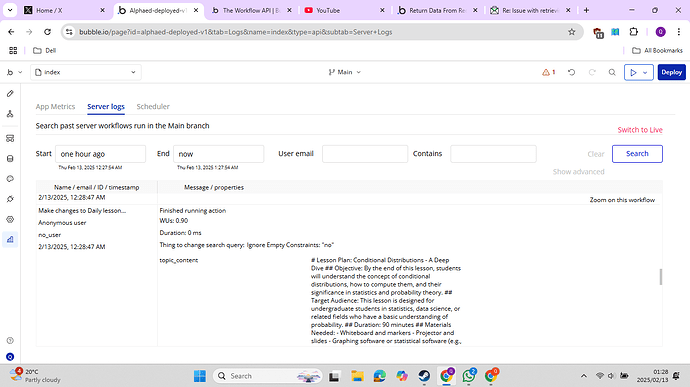Select the Server logs tab
Image resolution: width=690 pixels, height=387 pixels.
point(106,107)
